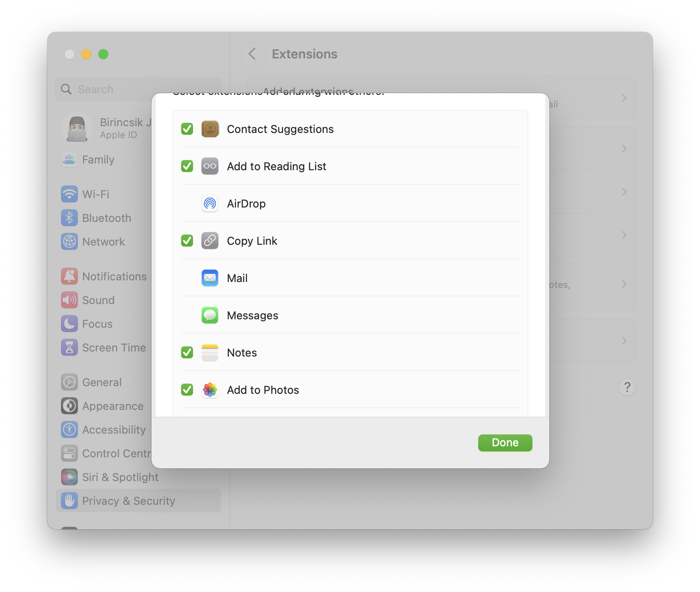Click the yellow minimize window button
The width and height of the screenshot is (700, 592).
click(86, 54)
